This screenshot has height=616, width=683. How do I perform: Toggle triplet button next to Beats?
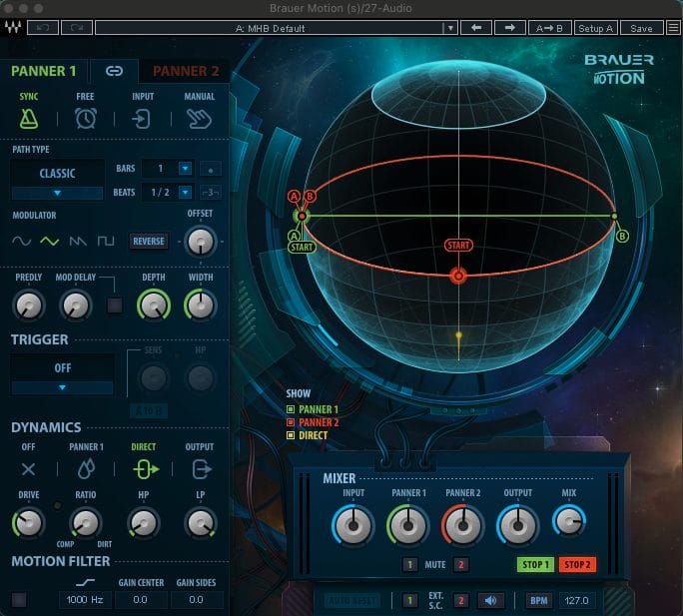tap(211, 192)
